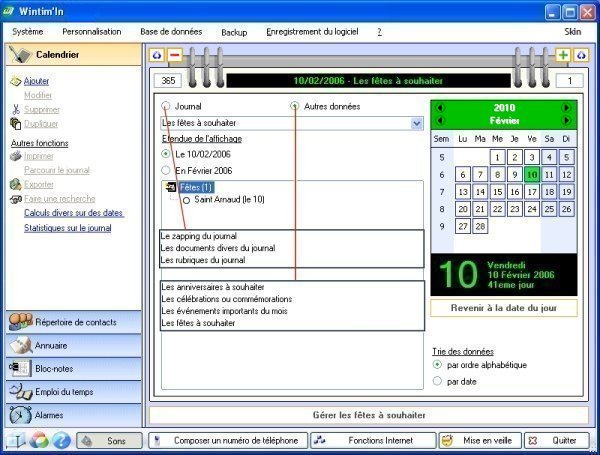Click the Exporter icon

[16, 184]
